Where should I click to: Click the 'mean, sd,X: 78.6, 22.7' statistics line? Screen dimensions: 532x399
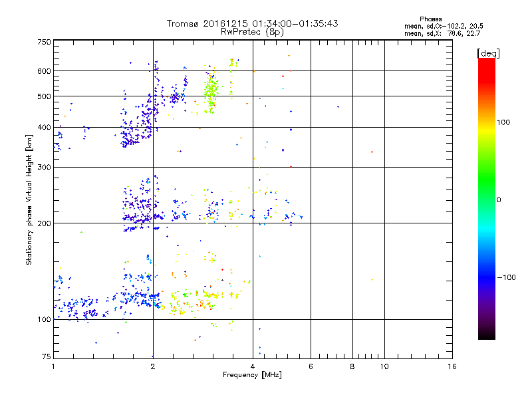tap(442, 33)
